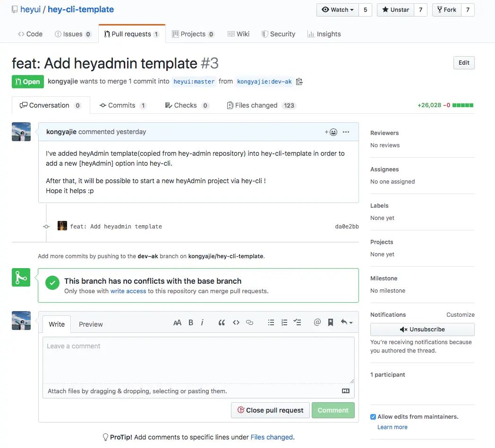
Task: Click the Open status badge
Action: [28, 82]
